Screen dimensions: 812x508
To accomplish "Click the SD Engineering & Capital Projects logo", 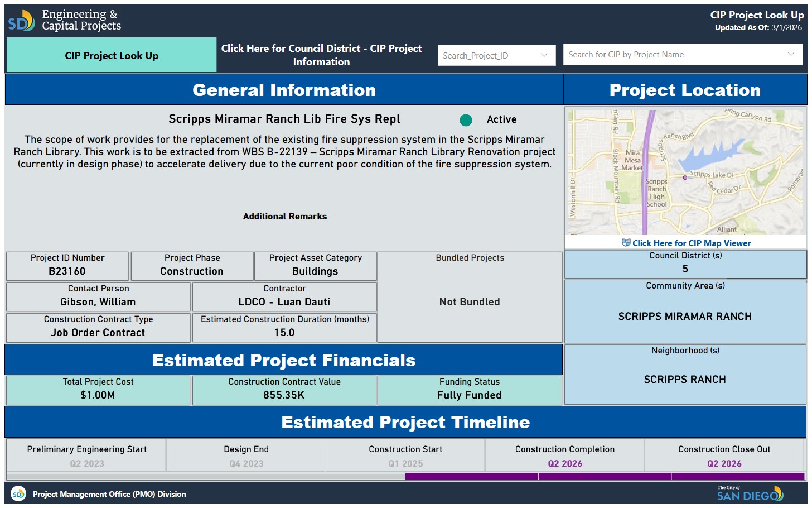I will [x=64, y=21].
